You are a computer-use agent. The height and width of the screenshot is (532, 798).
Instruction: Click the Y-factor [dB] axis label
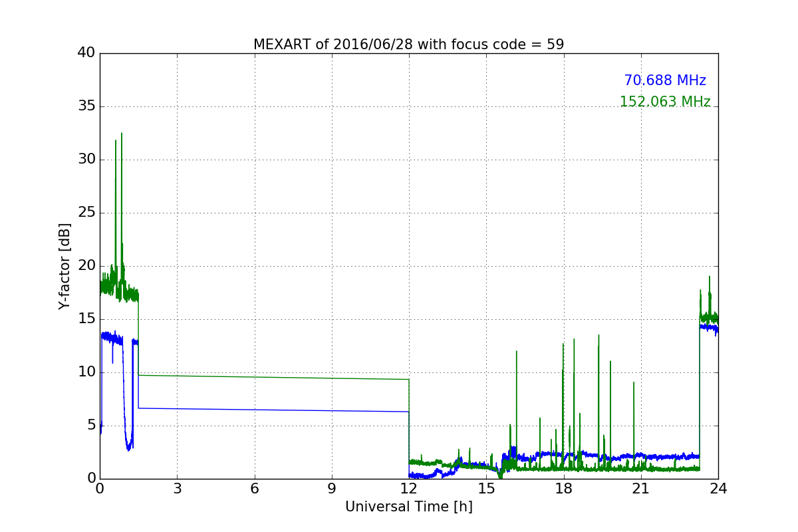(65, 266)
